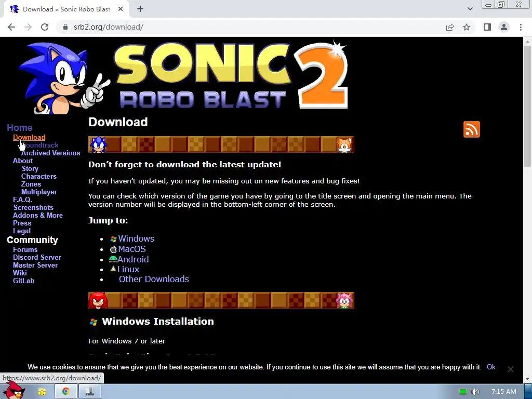Open the Chrome profile avatar icon

[504, 27]
